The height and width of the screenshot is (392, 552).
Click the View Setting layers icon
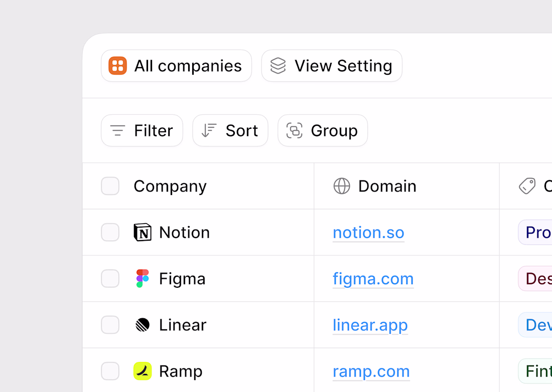coord(278,66)
